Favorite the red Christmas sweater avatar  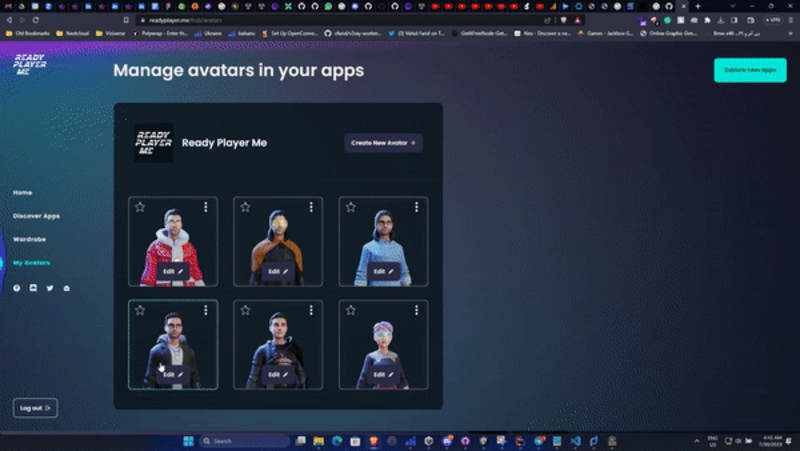tap(140, 207)
